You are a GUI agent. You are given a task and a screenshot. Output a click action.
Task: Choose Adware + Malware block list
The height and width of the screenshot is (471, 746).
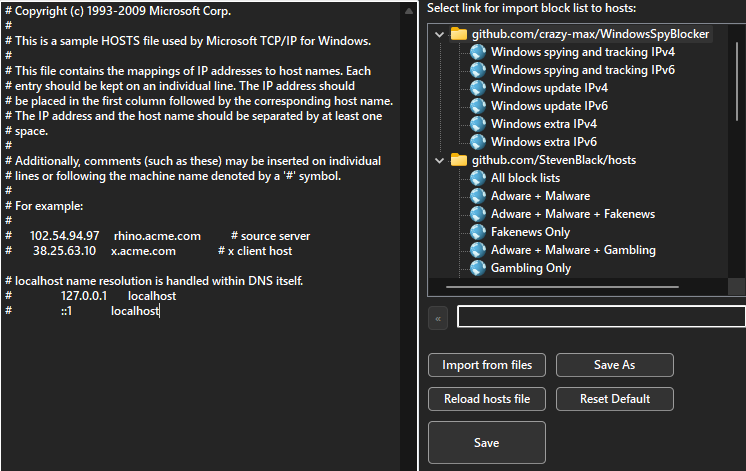[x=540, y=196]
